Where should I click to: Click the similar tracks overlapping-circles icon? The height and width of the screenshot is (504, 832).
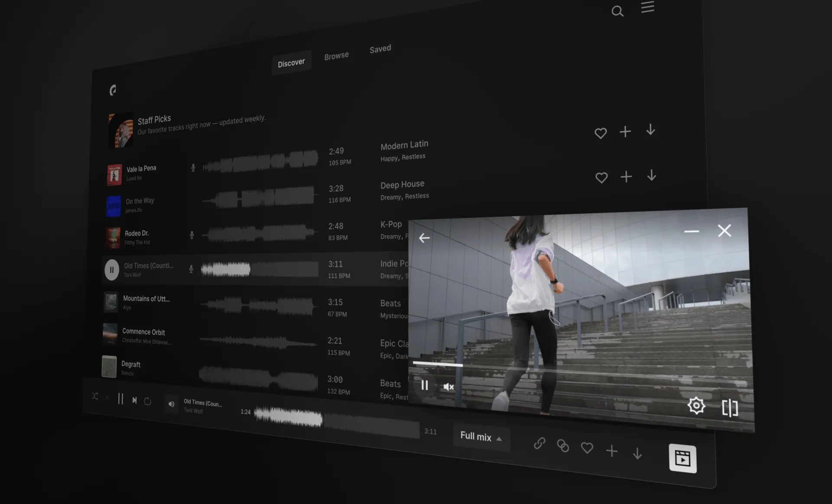click(x=562, y=446)
